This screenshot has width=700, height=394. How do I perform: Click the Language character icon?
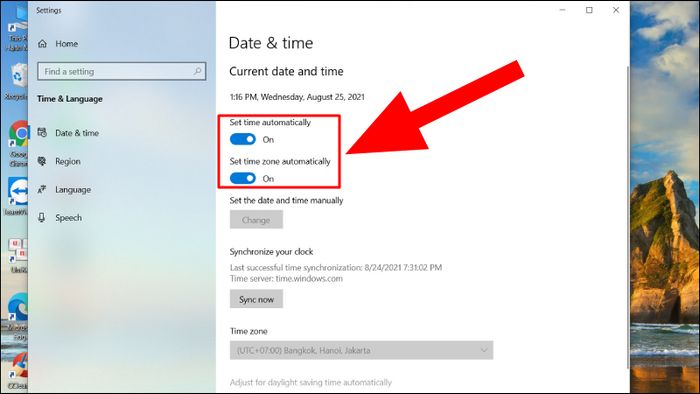click(x=42, y=190)
